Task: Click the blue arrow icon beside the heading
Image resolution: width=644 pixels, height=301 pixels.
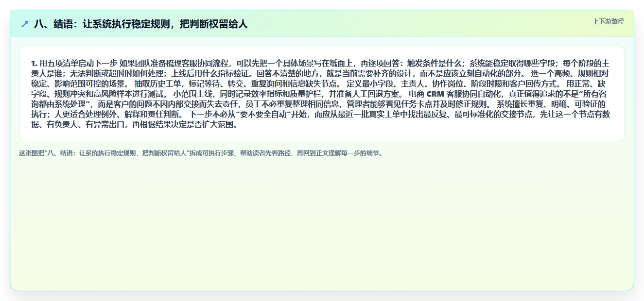Action: [25, 24]
